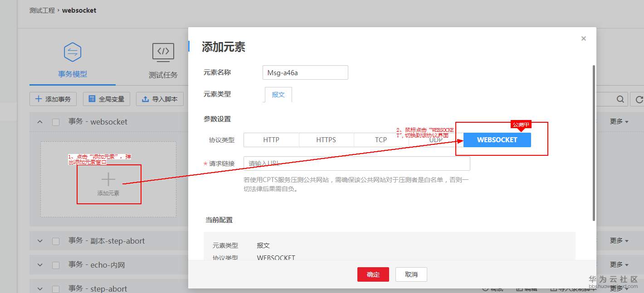Expand the 事务 - step-abort row
This screenshot has width=644, height=293.
[40, 288]
